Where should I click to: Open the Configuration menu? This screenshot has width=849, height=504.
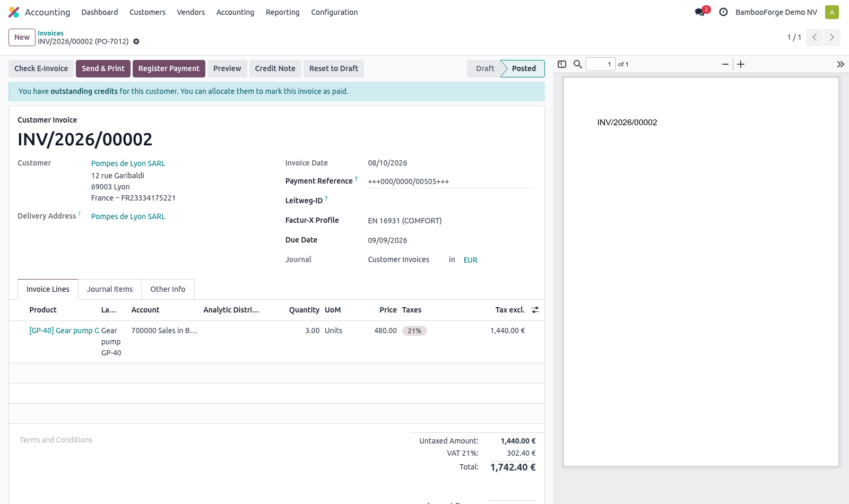[334, 12]
